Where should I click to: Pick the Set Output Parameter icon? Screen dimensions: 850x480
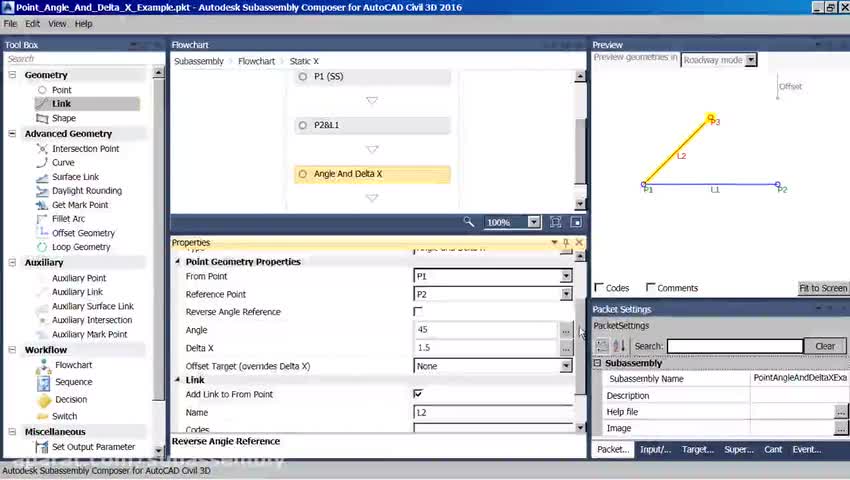click(x=42, y=447)
